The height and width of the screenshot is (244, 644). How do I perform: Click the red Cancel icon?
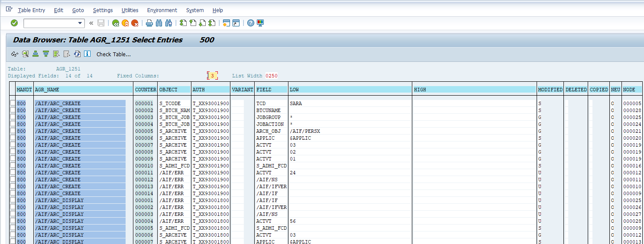coord(135,23)
